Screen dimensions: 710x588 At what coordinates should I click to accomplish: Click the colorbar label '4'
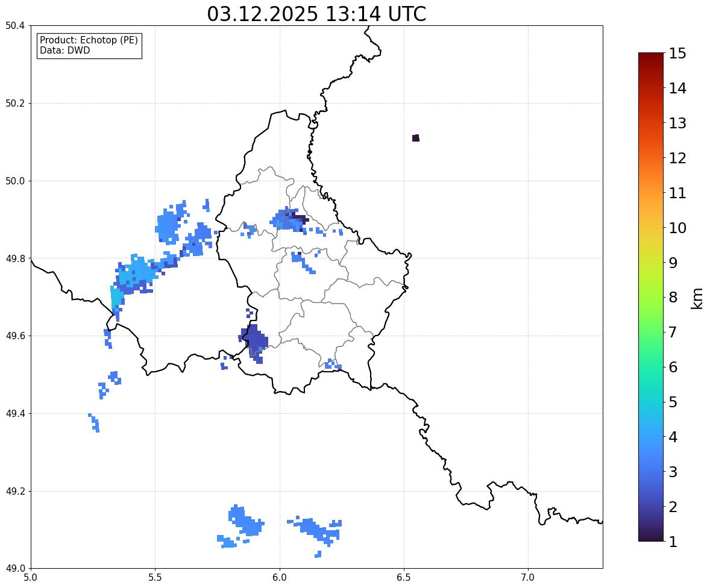coord(673,437)
